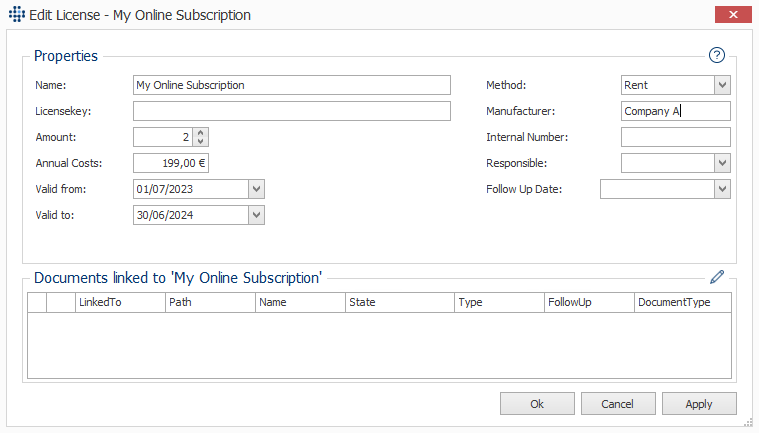Expand the Responsible dropdown
The image size is (759, 433).
(x=722, y=164)
